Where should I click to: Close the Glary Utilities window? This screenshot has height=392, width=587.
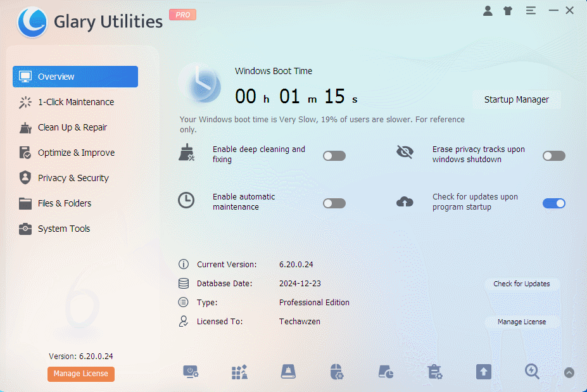click(x=570, y=11)
